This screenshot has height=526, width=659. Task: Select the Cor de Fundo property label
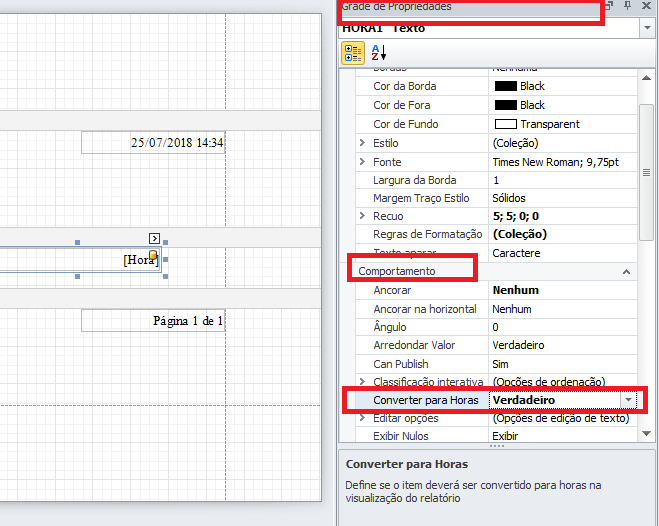(x=406, y=124)
